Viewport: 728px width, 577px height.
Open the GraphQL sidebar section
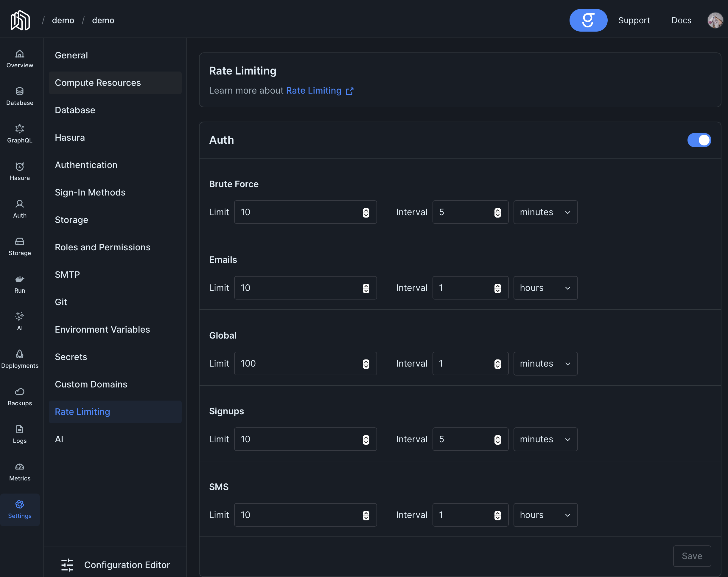pos(20,134)
